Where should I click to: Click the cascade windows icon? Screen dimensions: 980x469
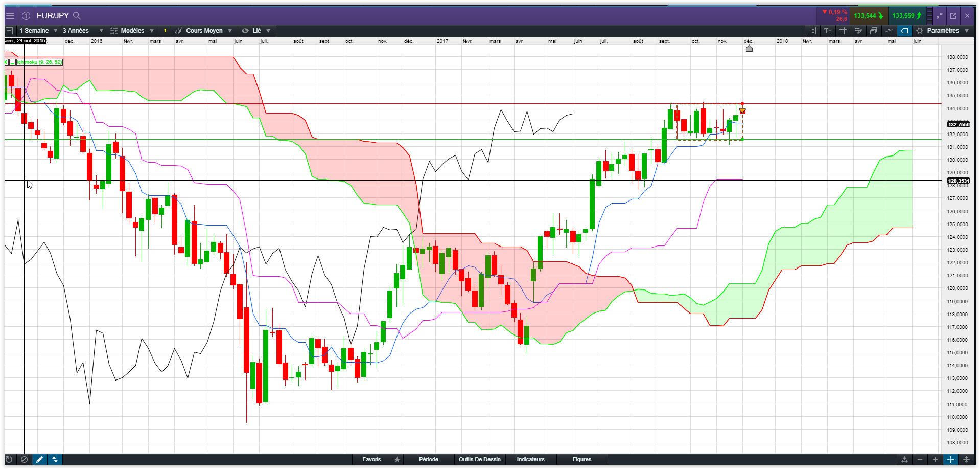click(x=874, y=31)
